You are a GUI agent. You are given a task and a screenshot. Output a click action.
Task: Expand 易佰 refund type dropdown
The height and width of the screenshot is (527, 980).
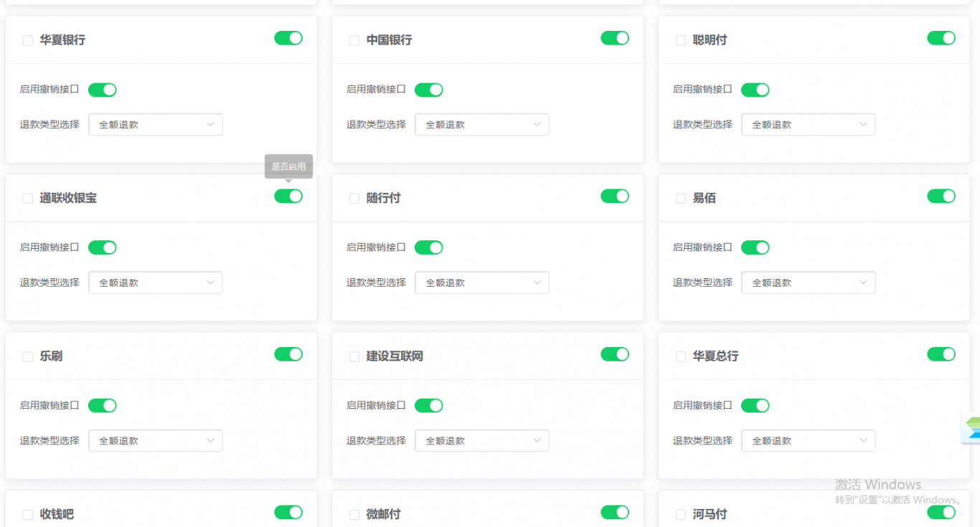[x=809, y=283]
